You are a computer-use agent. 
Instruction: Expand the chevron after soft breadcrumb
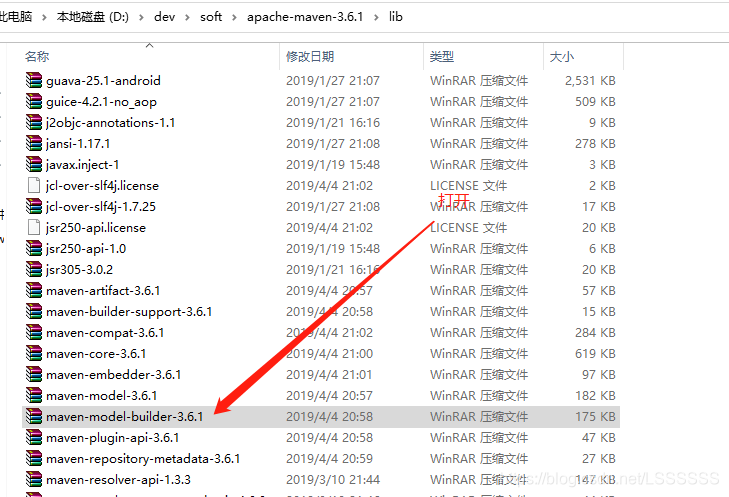click(234, 18)
